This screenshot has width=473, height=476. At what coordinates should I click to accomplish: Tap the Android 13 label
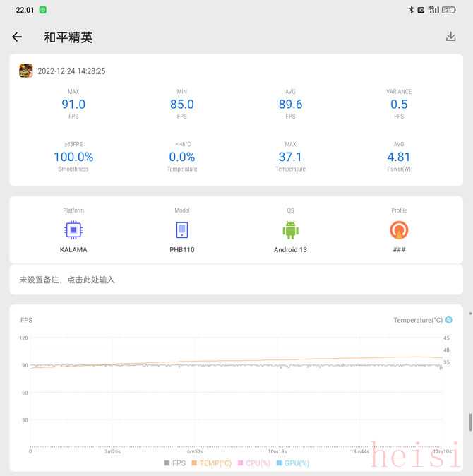[x=290, y=249]
